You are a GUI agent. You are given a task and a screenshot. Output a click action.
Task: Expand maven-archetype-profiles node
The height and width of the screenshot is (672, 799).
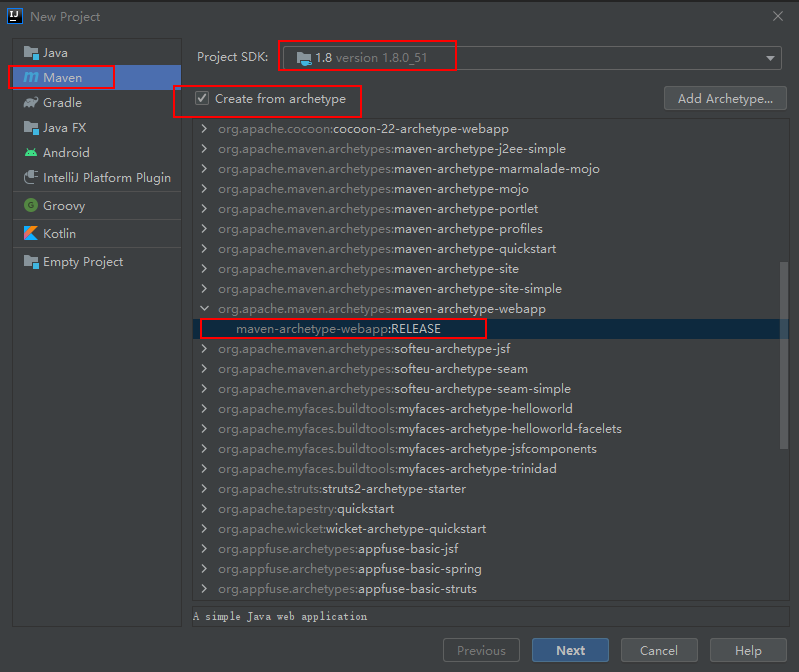(x=204, y=228)
